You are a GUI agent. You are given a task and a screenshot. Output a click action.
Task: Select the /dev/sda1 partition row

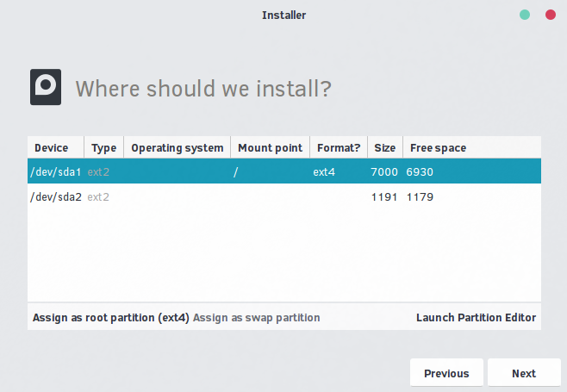[x=284, y=171]
